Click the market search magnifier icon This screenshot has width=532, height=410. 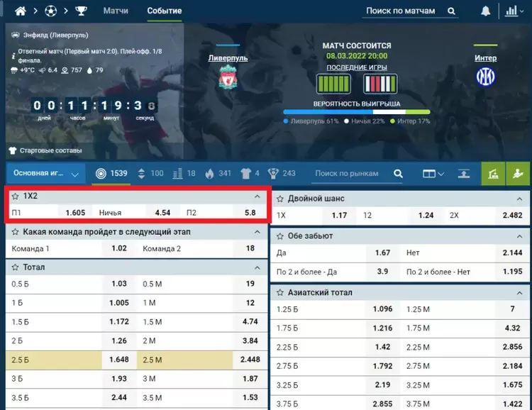coord(399,174)
